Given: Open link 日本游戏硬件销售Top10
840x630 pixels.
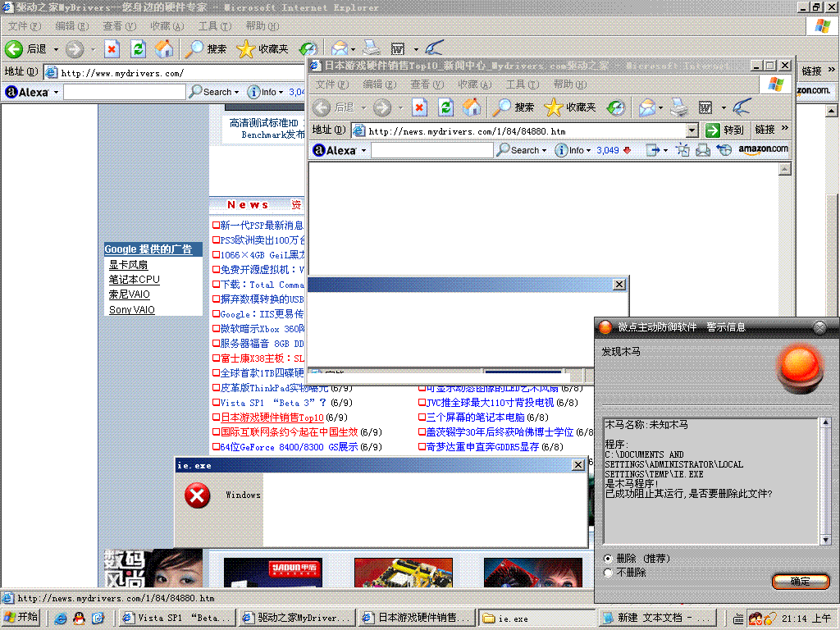Looking at the screenshot, I should (272, 418).
